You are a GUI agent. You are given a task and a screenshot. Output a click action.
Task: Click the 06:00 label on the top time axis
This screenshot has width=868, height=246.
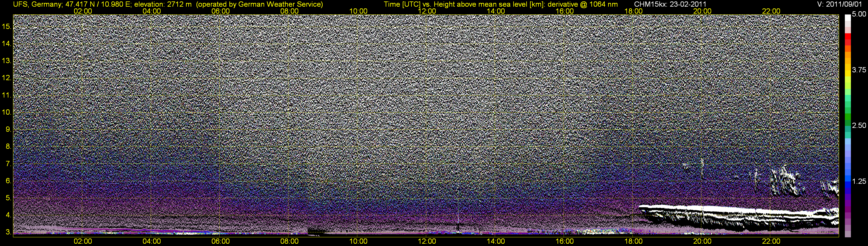220,11
